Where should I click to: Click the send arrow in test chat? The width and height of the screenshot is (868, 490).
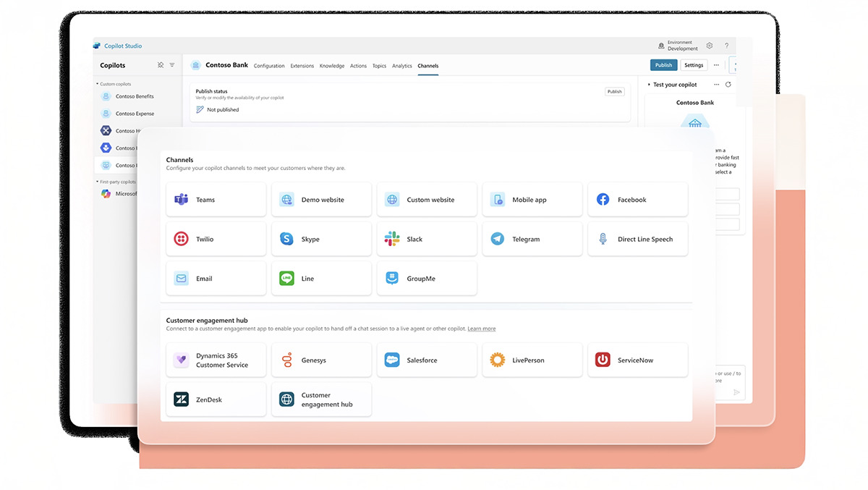(737, 392)
